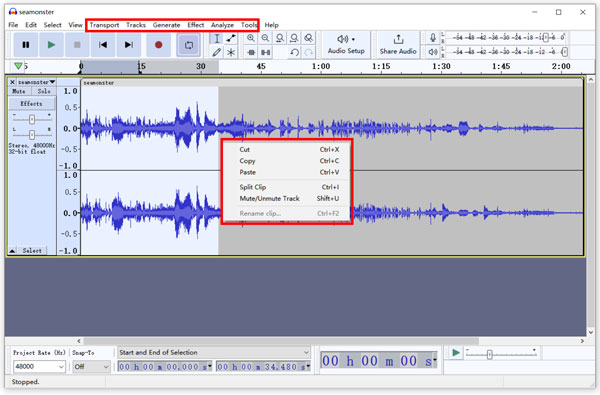Open the Analyze menu
Viewport: 600px width, 395px height.
pyautogui.click(x=222, y=25)
